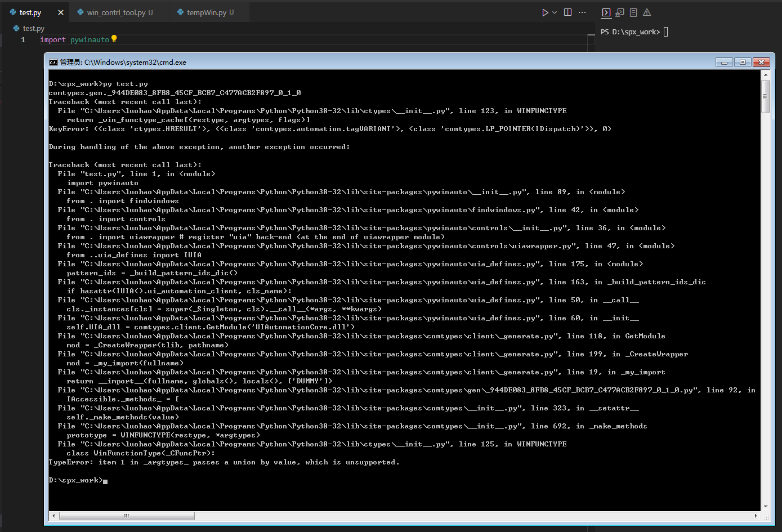Click the test.py breadcrumb item
Image resolution: width=782 pixels, height=532 pixels.
pos(29,28)
